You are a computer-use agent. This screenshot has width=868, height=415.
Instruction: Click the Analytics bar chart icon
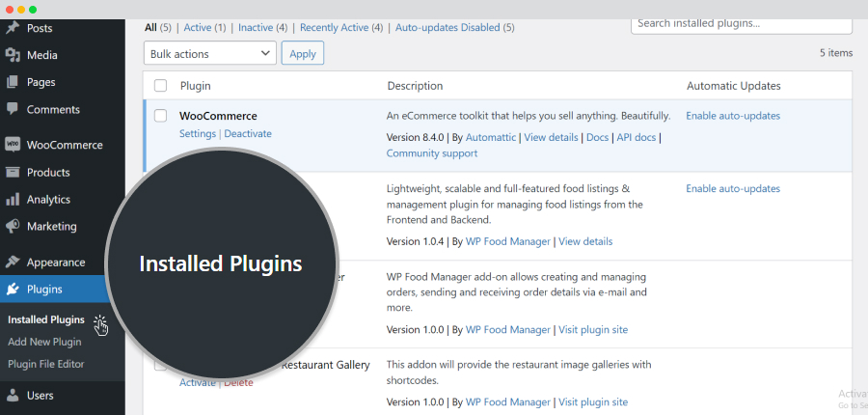13,200
